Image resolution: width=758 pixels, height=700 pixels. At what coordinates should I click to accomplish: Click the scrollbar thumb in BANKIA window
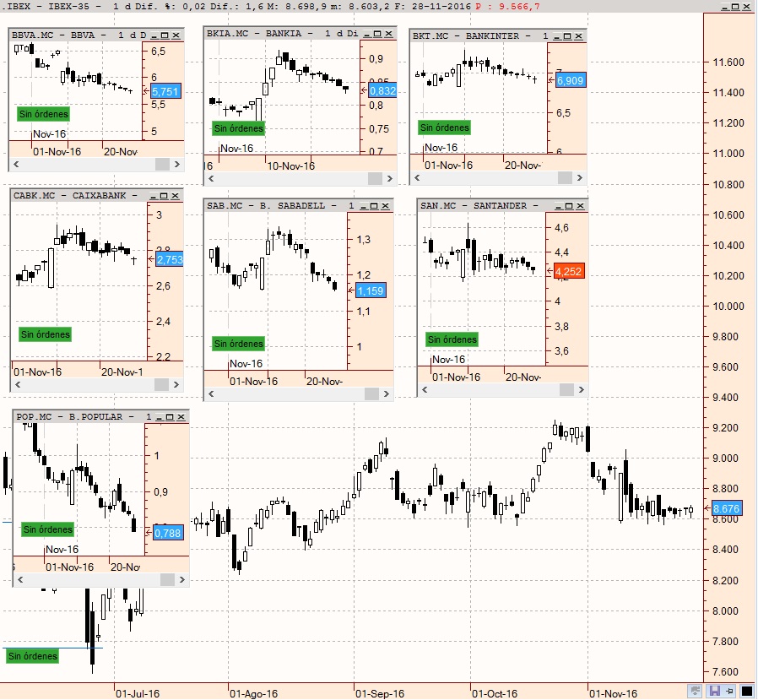[x=375, y=178]
